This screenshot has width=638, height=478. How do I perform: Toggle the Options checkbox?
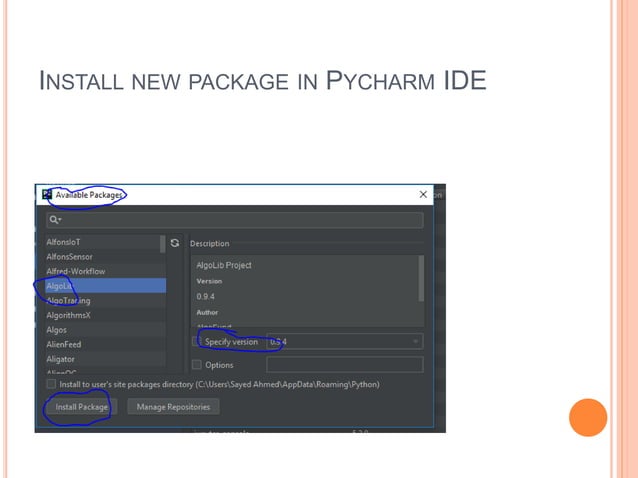coord(197,365)
